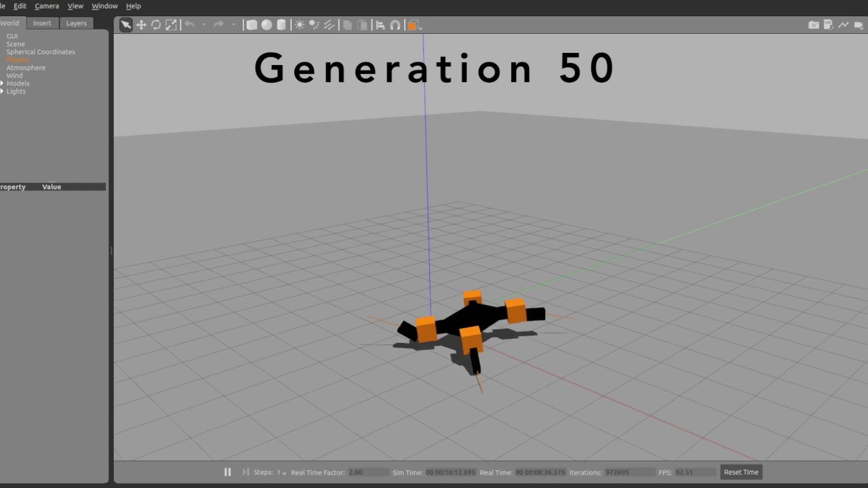
Task: Open the Edit menu
Action: [20, 6]
